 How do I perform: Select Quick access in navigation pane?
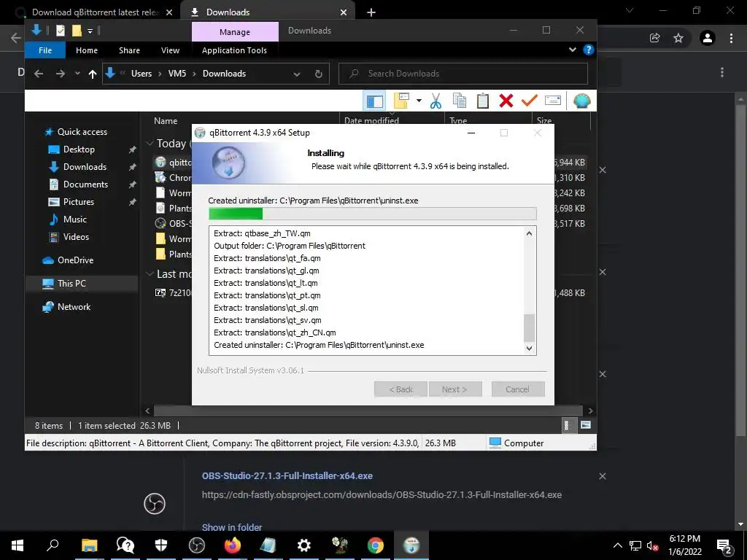(82, 132)
